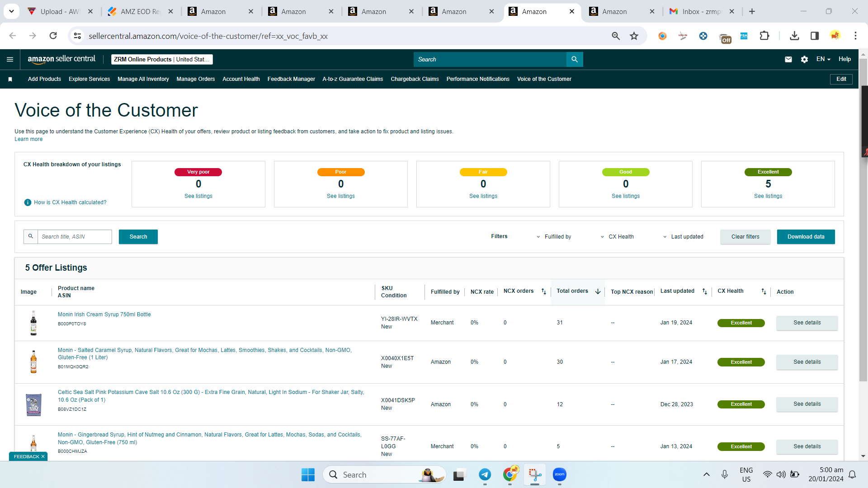Open Account Health menu item
This screenshot has width=868, height=488.
[x=241, y=79]
